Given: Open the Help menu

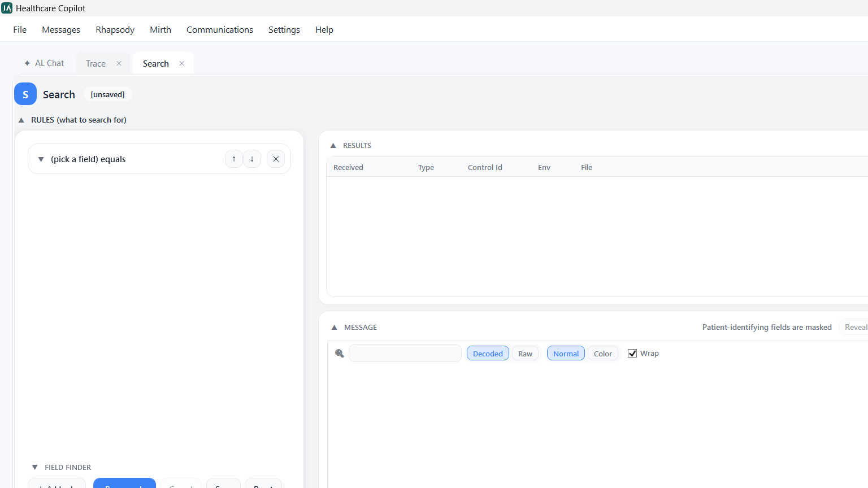Looking at the screenshot, I should pyautogui.click(x=324, y=29).
